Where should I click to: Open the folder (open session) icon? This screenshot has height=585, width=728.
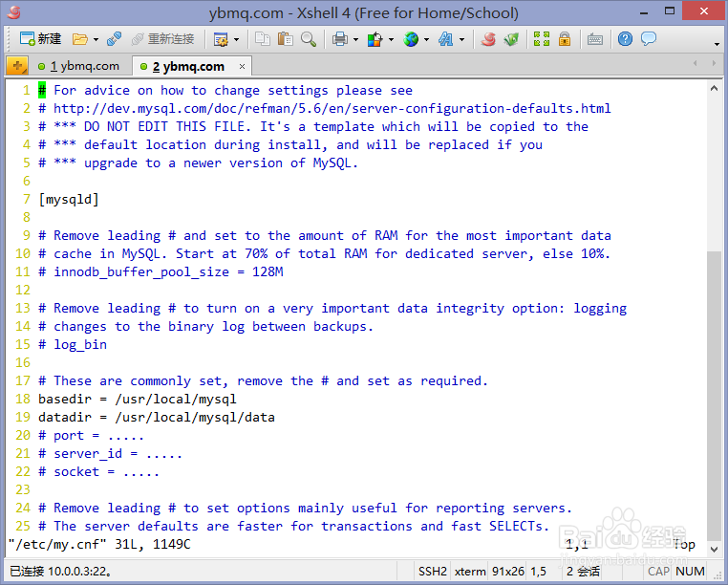[80, 39]
